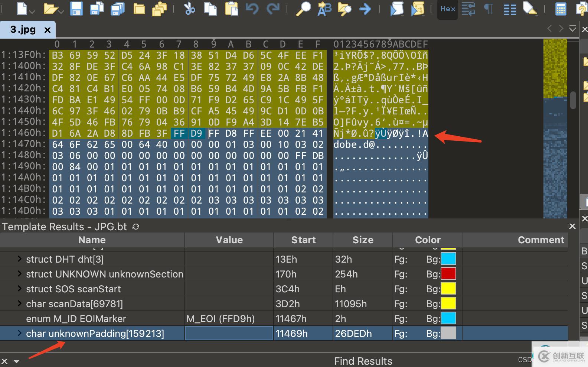Screen dimensions: 588x367
Task: Click the Undo arrow icon
Action: [x=252, y=9]
